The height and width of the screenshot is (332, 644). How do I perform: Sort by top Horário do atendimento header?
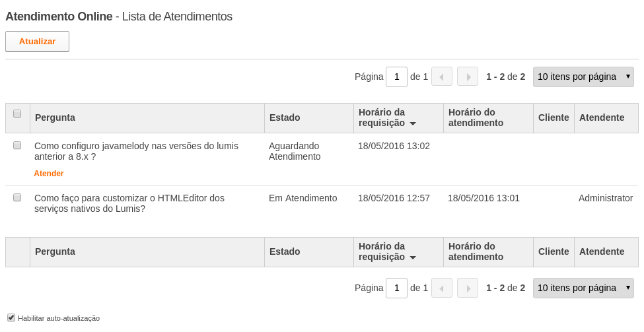476,117
